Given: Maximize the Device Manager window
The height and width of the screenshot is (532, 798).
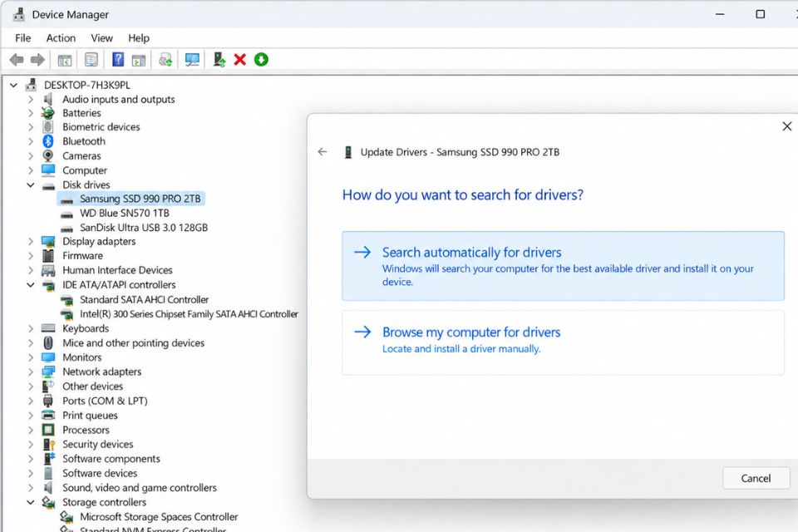Looking at the screenshot, I should click(760, 14).
